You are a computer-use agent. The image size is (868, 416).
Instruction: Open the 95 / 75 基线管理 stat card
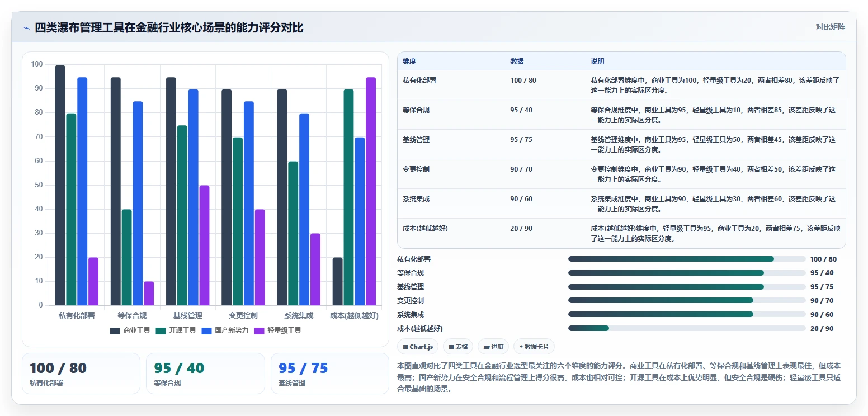point(330,374)
